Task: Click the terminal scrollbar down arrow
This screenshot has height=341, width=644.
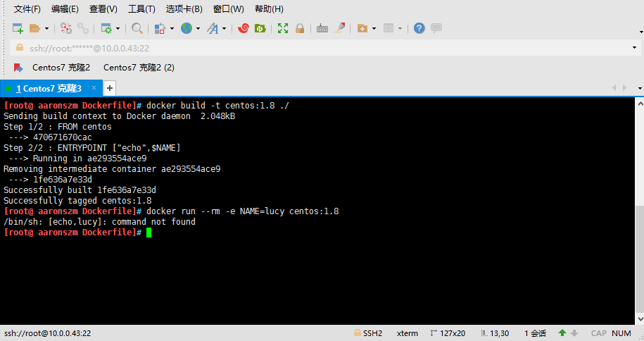Action: (x=640, y=318)
